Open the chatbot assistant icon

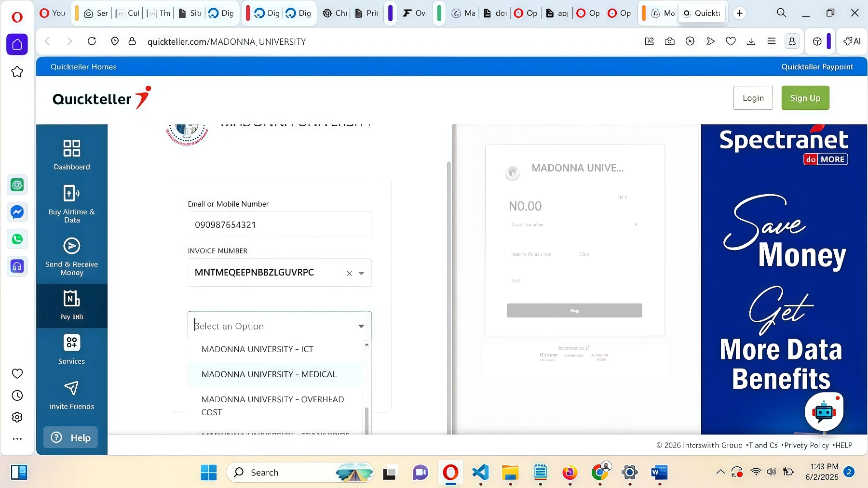coord(824,411)
